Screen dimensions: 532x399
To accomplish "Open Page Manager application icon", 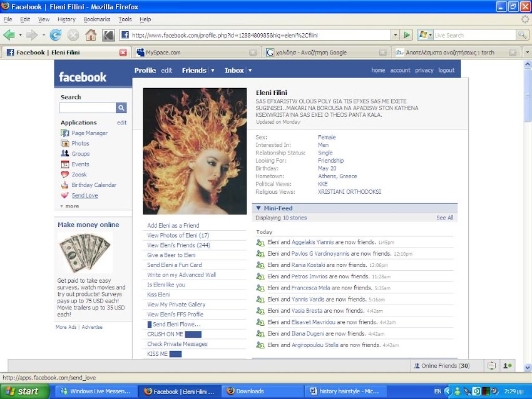I will click(65, 133).
